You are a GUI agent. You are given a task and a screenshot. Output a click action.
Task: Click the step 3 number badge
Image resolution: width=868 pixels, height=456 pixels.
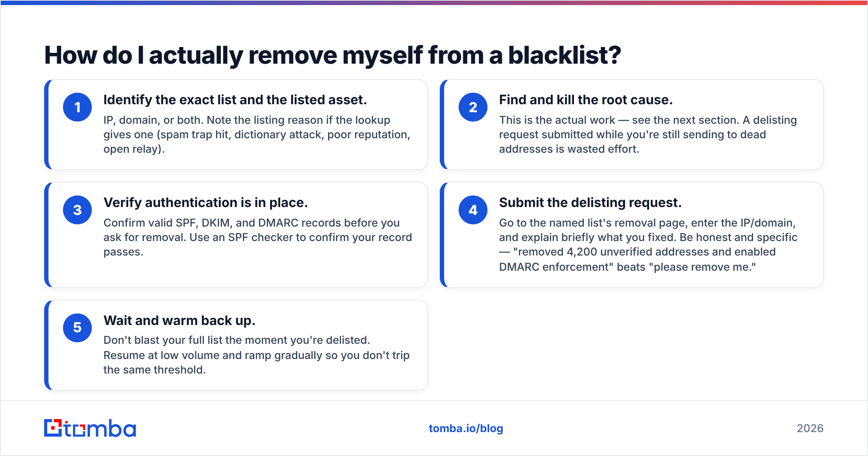coord(77,210)
